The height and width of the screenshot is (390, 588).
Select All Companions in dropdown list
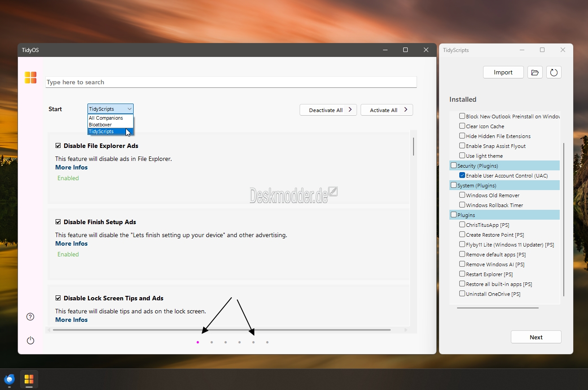click(110, 118)
